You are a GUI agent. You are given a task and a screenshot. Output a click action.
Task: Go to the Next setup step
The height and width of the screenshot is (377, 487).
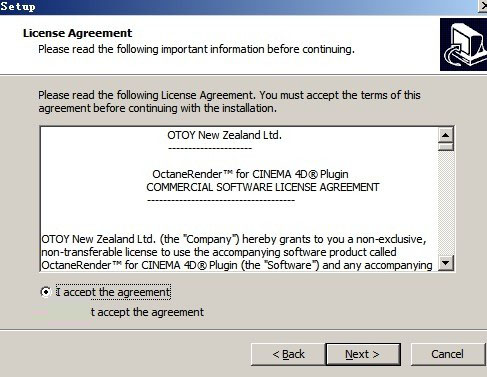click(x=363, y=354)
